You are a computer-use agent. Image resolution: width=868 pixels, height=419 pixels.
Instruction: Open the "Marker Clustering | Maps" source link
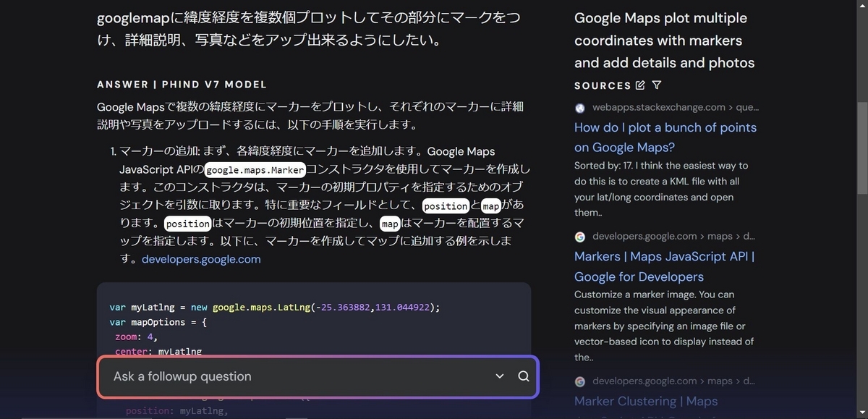[x=646, y=401]
